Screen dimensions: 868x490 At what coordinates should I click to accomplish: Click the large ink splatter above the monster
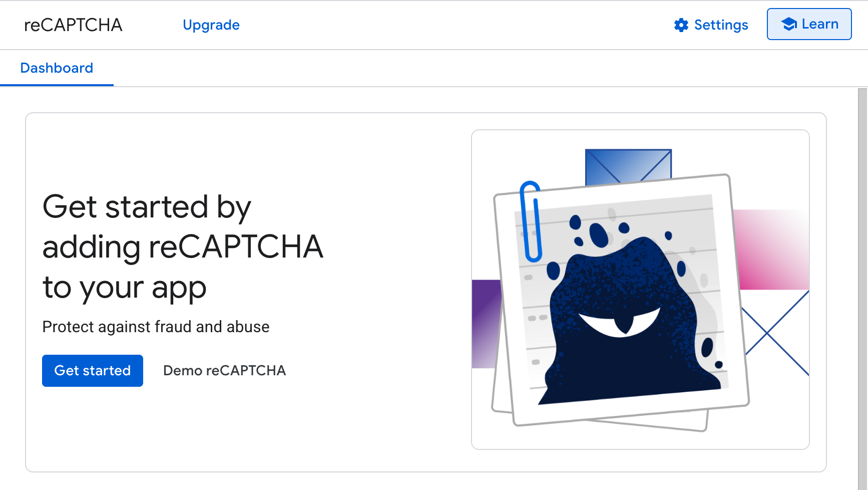598,235
